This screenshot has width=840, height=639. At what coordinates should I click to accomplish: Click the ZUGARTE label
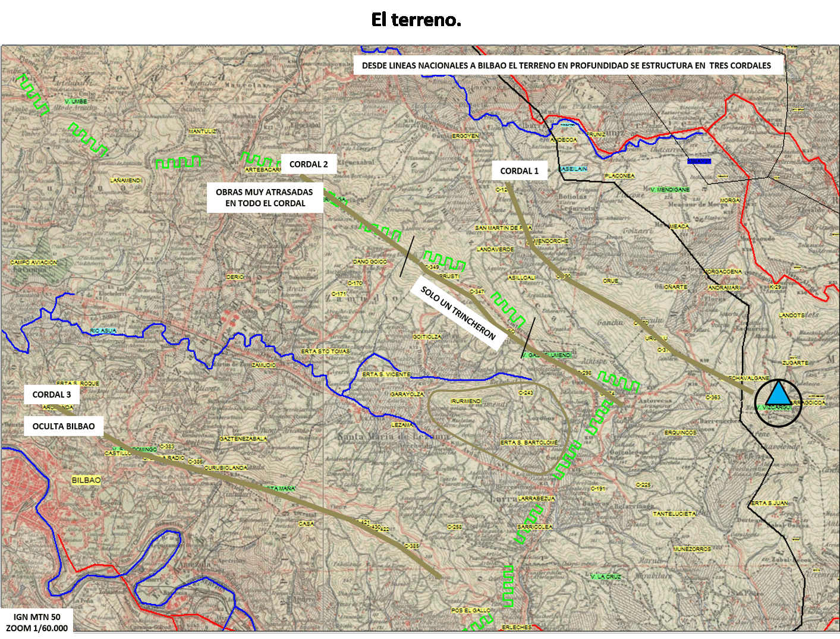click(795, 363)
